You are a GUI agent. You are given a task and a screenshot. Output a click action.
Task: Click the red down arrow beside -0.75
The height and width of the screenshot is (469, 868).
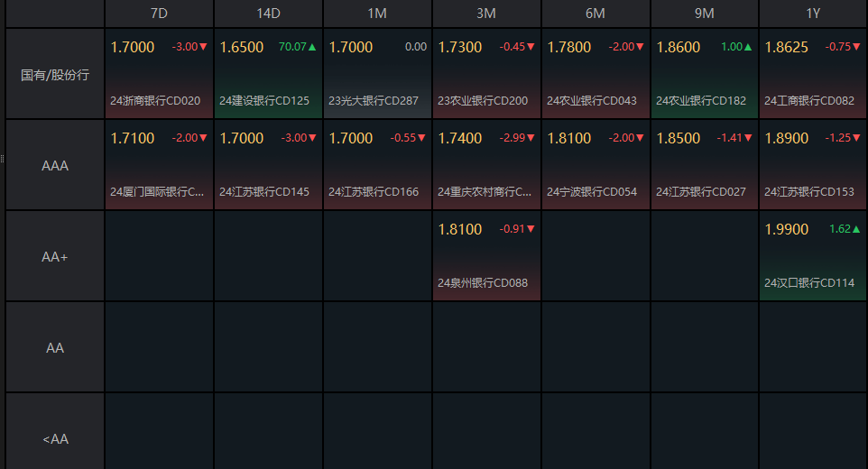coord(857,47)
